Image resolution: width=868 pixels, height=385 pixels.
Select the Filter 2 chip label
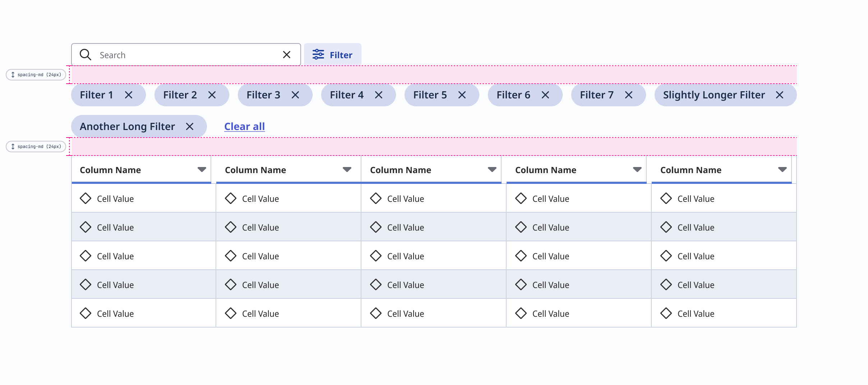[x=180, y=95]
